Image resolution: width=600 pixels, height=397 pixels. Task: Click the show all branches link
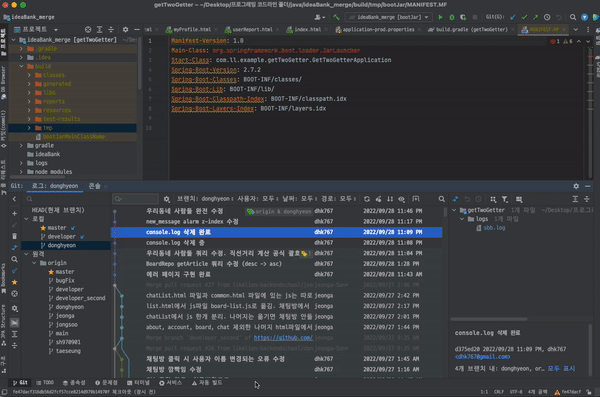click(x=561, y=369)
